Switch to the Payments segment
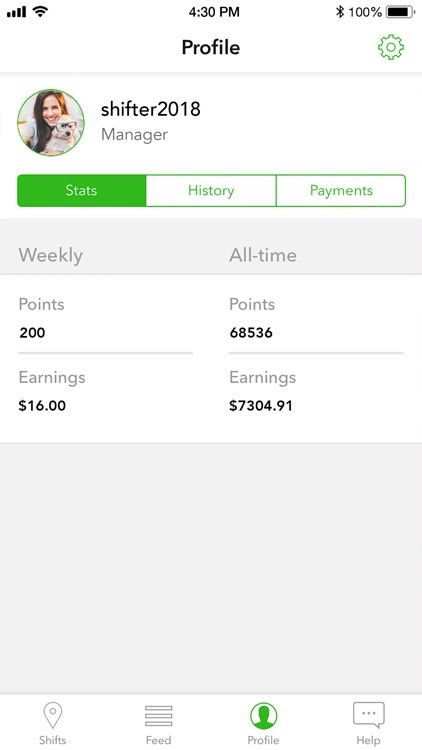Viewport: 422px width, 750px height. click(x=341, y=190)
